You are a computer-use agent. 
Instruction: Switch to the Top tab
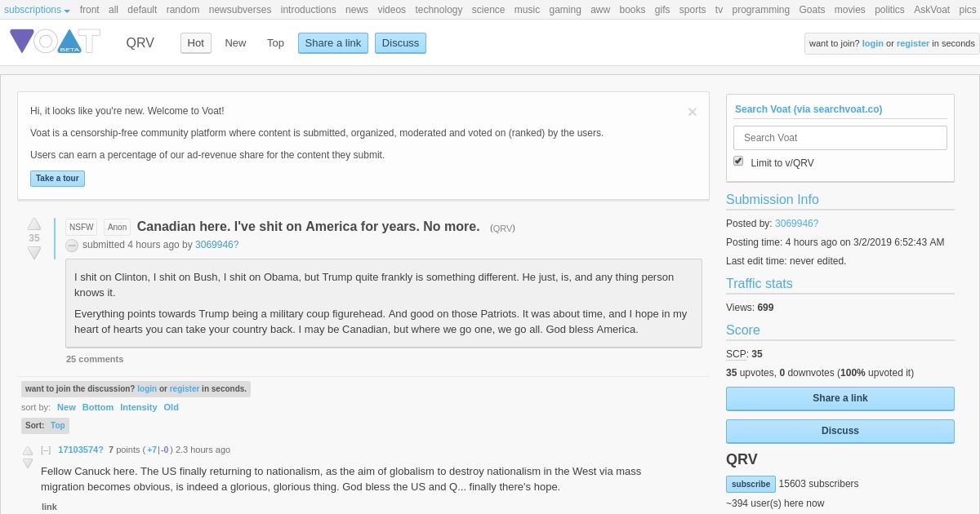point(276,43)
